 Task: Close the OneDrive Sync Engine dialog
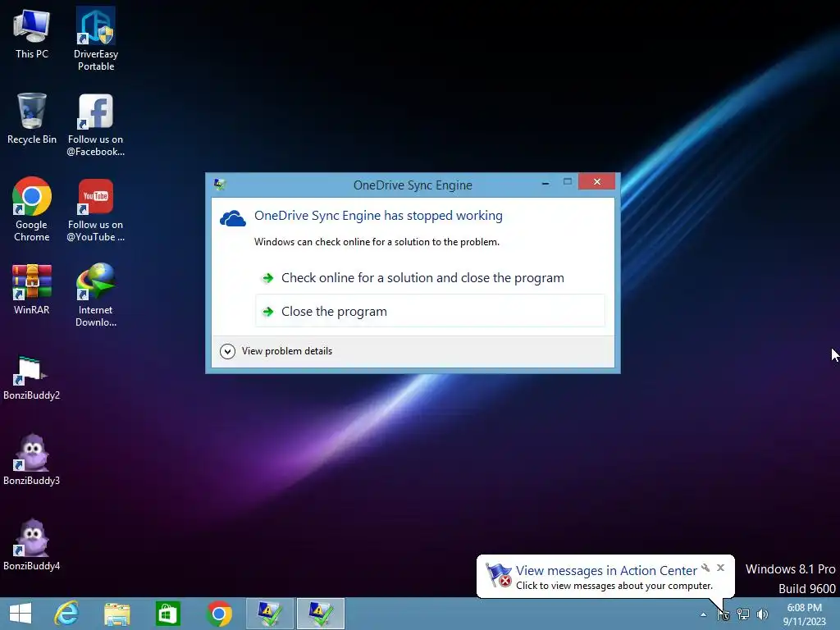click(597, 181)
